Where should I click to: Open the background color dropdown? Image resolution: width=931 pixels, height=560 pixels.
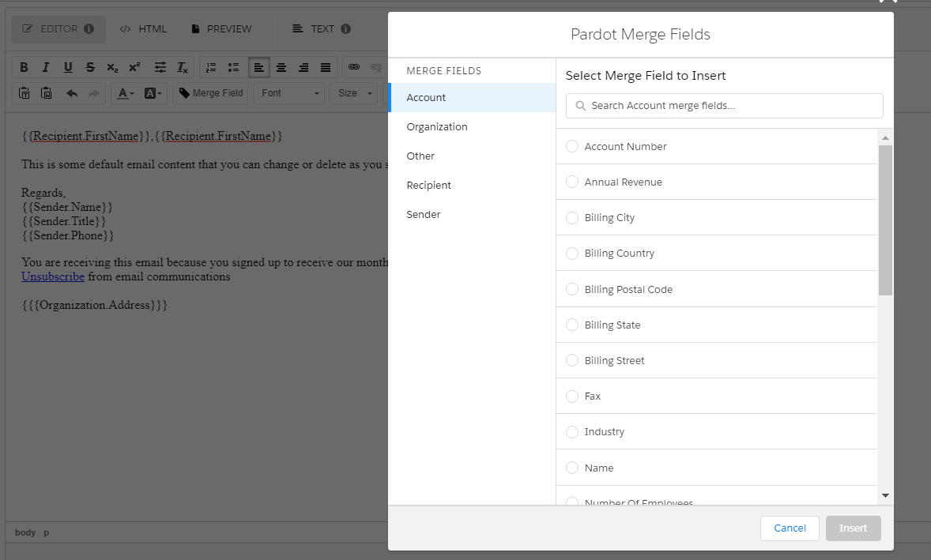pyautogui.click(x=153, y=93)
